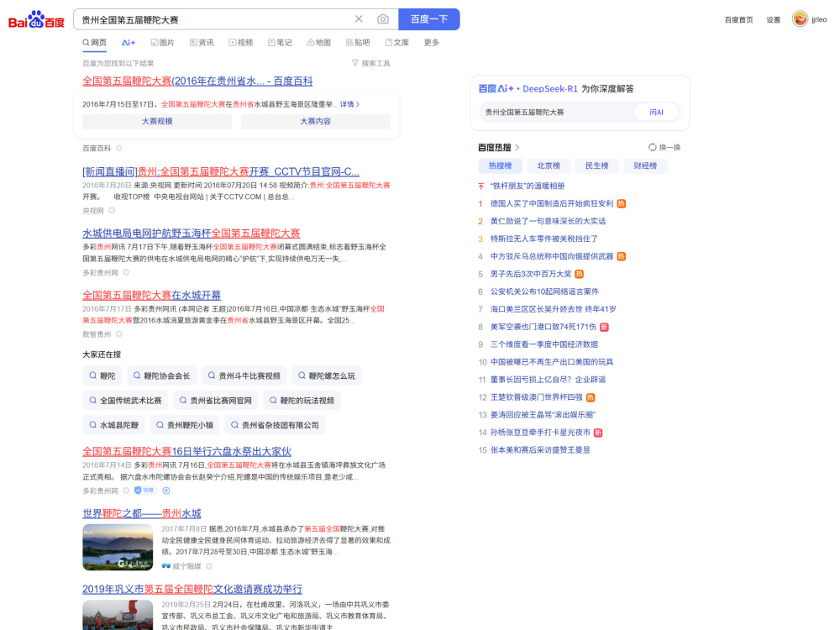Screen dimensions: 840x630
Task: Open hot topic 黄仁勋说了一句意味深长的大实话
Action: pyautogui.click(x=548, y=221)
